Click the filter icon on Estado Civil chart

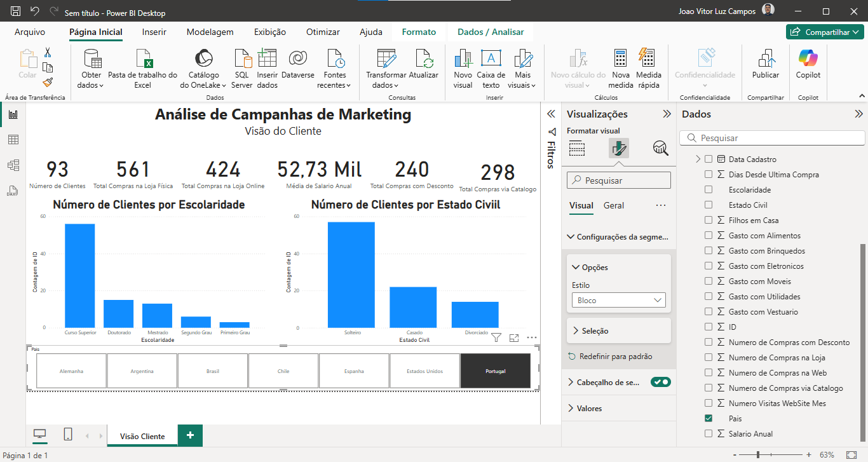tap(496, 338)
